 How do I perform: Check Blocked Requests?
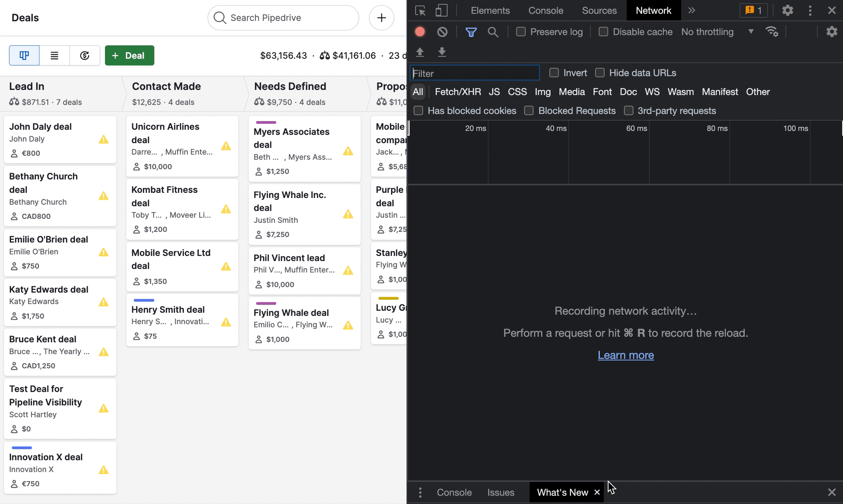529,110
